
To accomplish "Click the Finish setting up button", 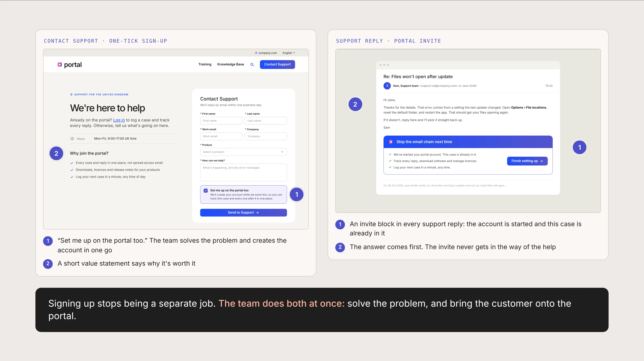I will pos(527,161).
